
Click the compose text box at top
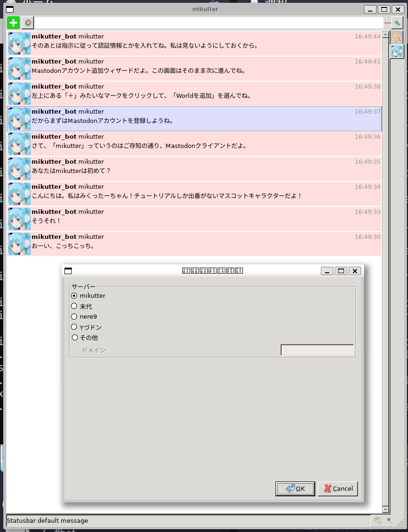click(x=209, y=22)
